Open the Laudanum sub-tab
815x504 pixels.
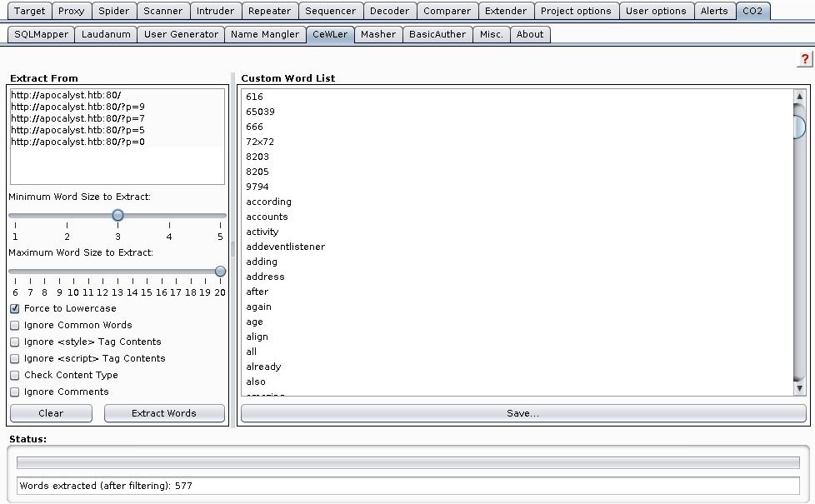click(x=106, y=34)
